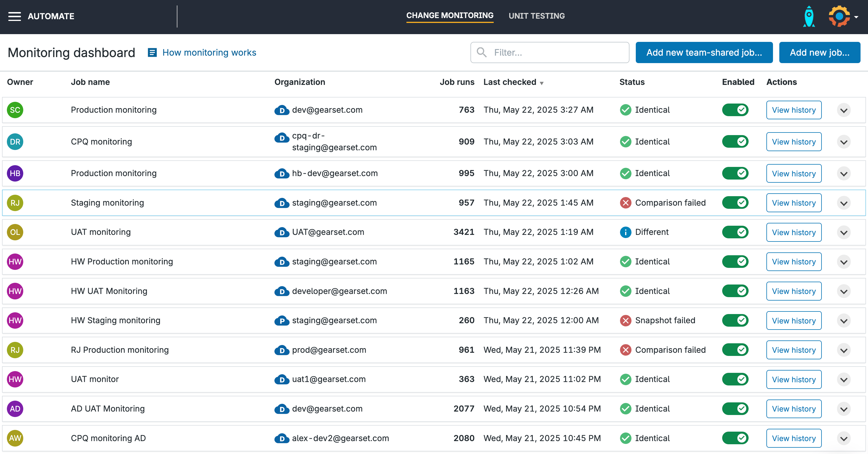The height and width of the screenshot is (454, 868).
Task: Click the red X icon for Snapshot failed
Action: point(625,320)
